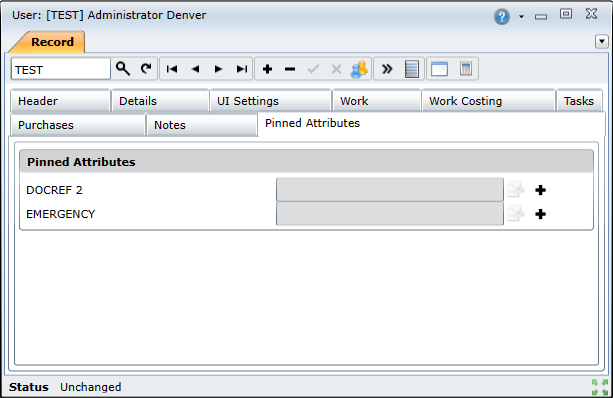Switch to the Purchases tab

tap(77, 125)
